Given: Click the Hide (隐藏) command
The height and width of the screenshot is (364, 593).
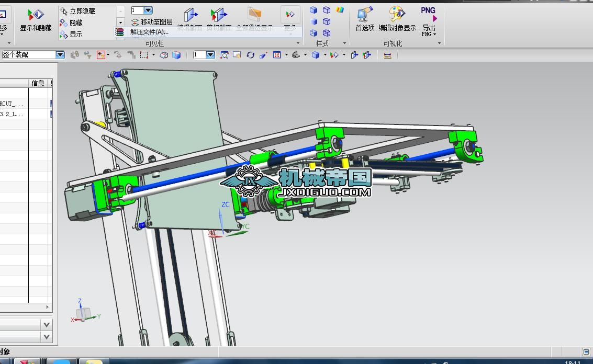Looking at the screenshot, I should point(76,22).
